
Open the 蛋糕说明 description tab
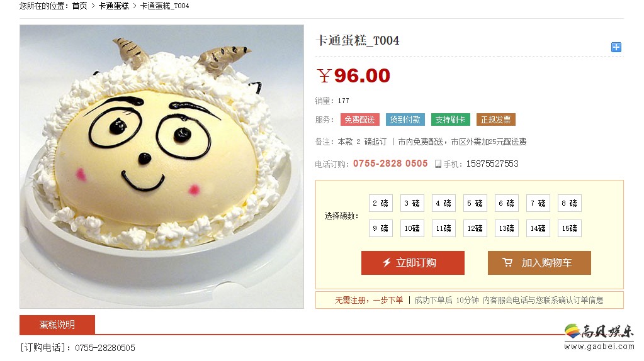(57, 325)
